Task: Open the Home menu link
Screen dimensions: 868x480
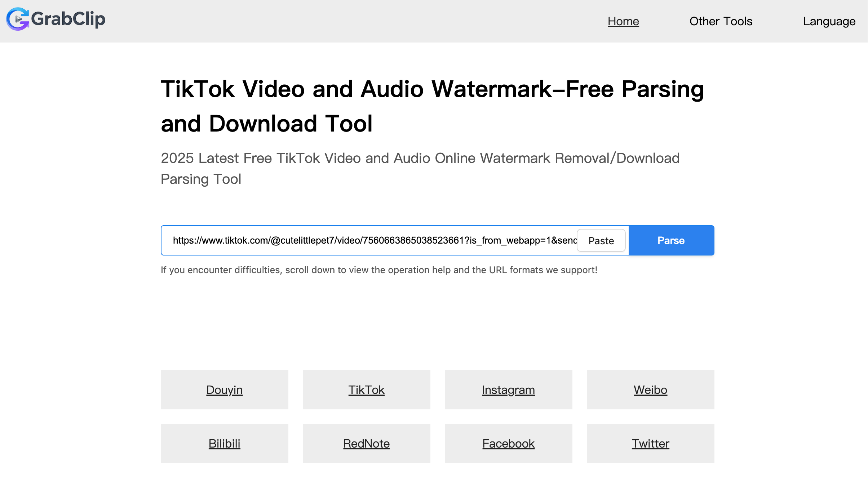Action: tap(623, 21)
